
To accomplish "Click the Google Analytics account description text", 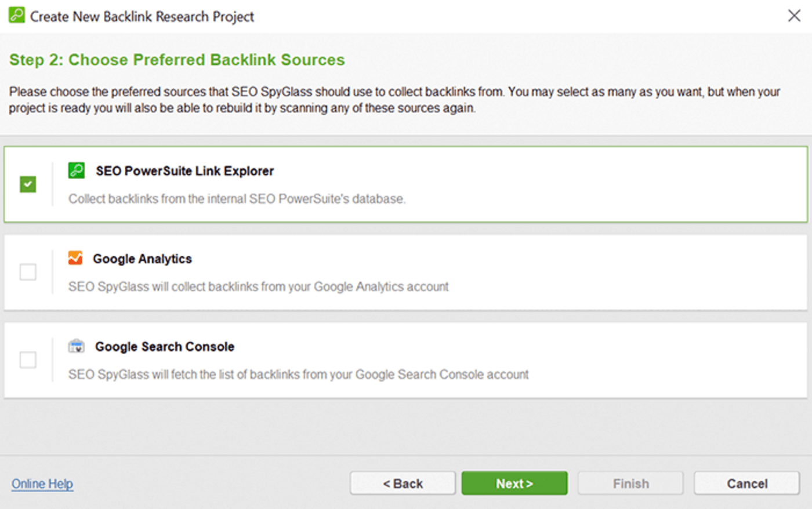I will coord(258,287).
